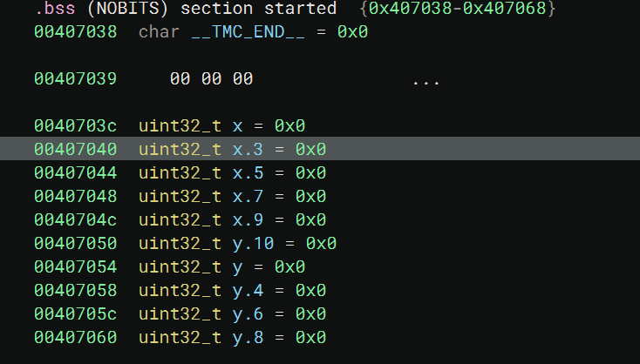
Task: Click variable x at address 0040703c
Action: 237,126
